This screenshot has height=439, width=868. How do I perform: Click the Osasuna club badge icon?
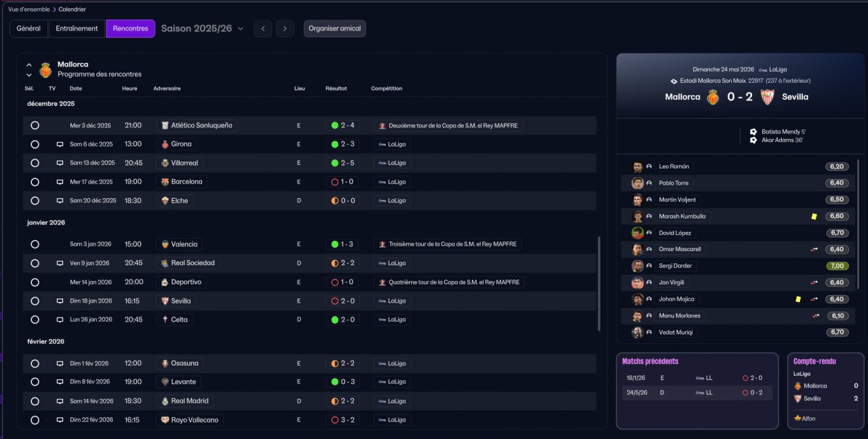click(165, 364)
